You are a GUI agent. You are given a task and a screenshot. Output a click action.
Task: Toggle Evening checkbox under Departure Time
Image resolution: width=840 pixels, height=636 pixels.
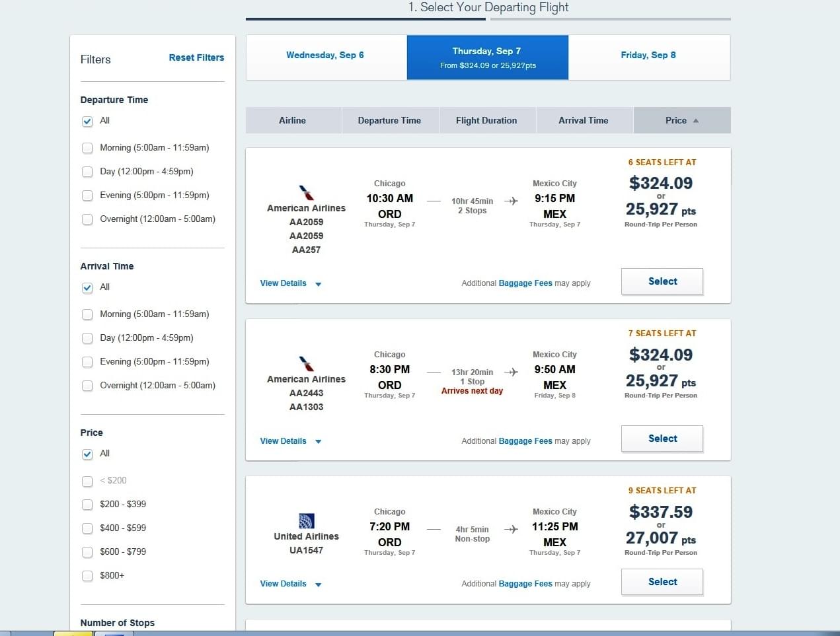[87, 195]
